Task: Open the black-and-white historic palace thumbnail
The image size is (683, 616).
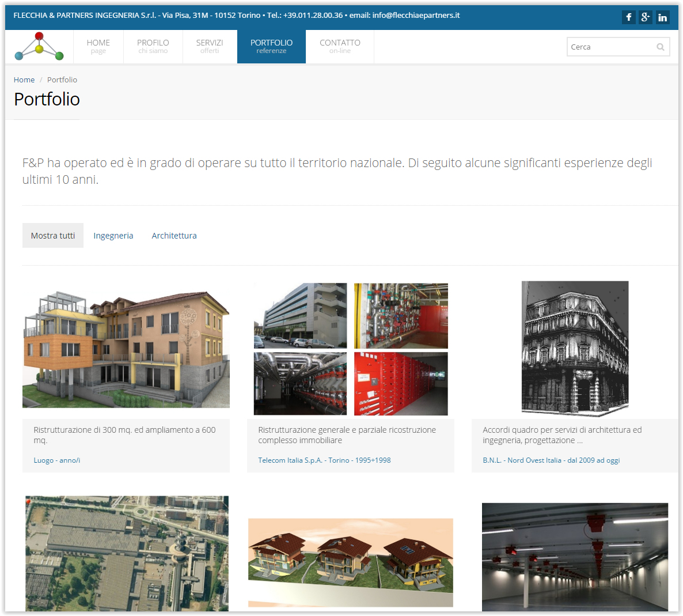Action: click(x=575, y=349)
